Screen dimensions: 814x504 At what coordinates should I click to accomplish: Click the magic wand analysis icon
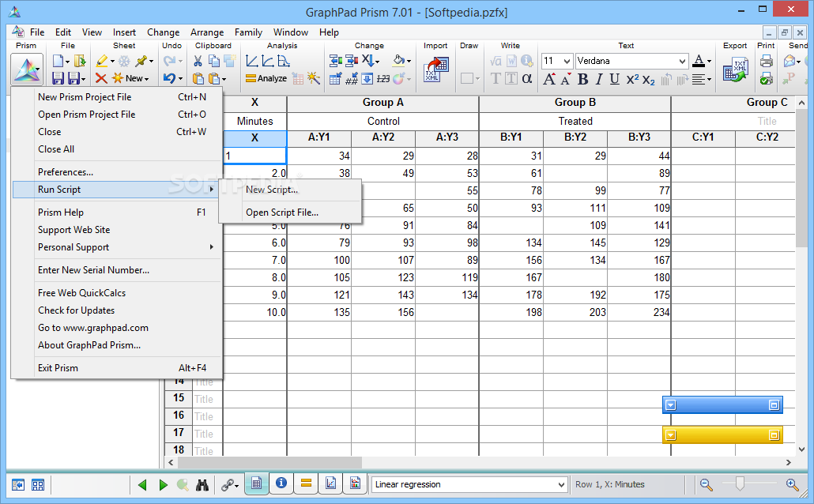314,78
